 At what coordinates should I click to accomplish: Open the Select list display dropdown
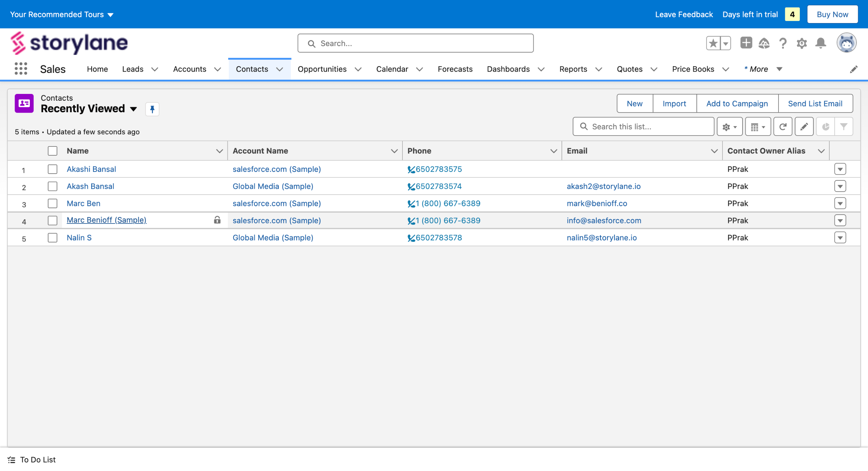tap(758, 126)
